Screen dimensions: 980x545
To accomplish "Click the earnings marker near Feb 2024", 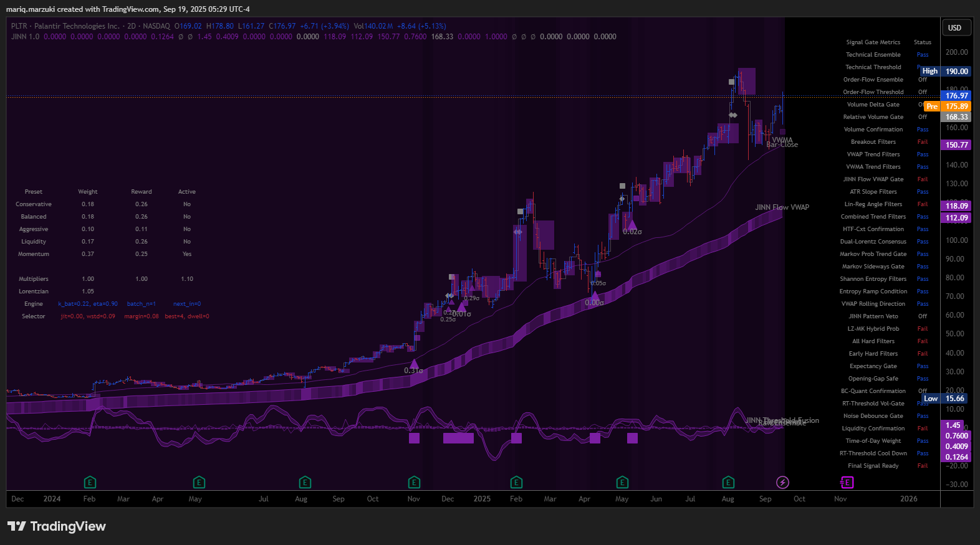I will (x=90, y=482).
